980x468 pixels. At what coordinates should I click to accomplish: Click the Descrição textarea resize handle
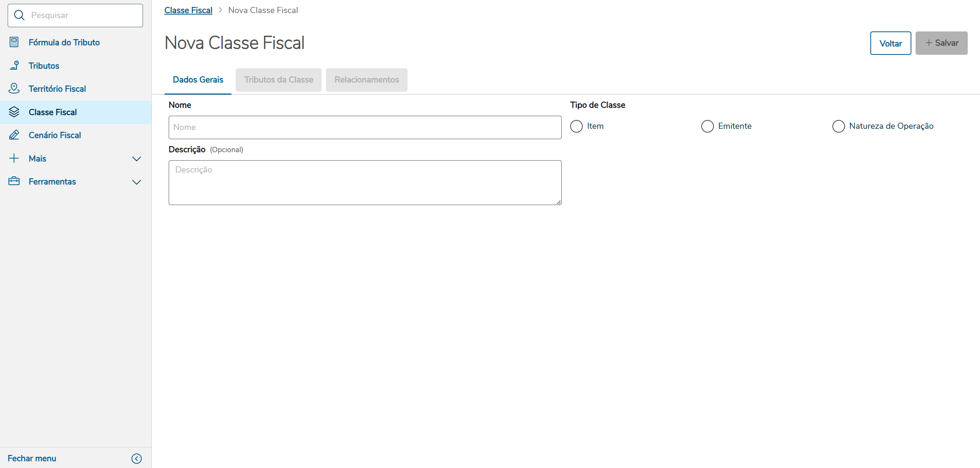(559, 202)
